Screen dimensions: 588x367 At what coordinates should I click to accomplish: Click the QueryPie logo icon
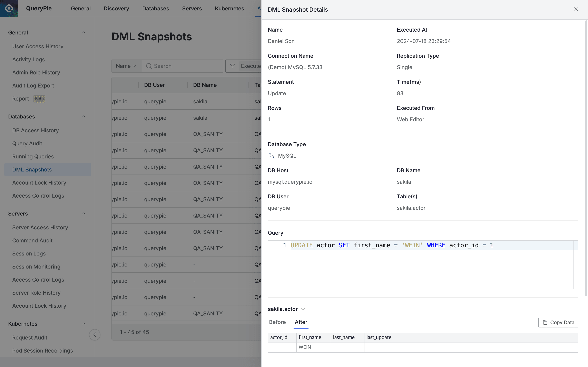[9, 8]
